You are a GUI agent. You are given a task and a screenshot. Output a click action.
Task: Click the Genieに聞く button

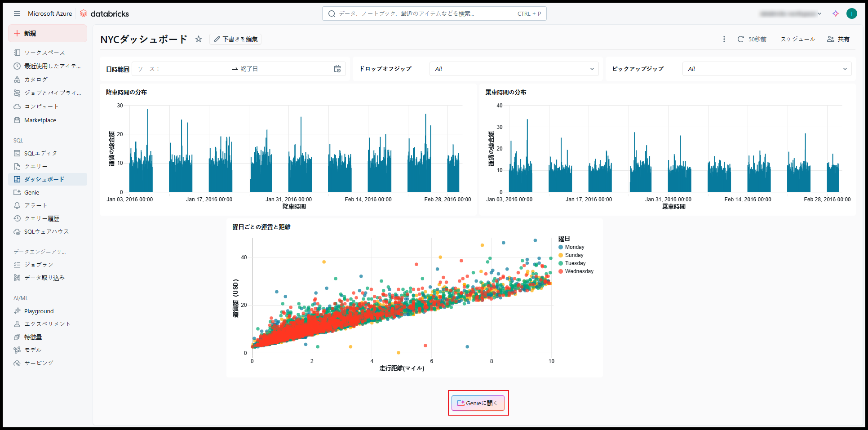[478, 403]
